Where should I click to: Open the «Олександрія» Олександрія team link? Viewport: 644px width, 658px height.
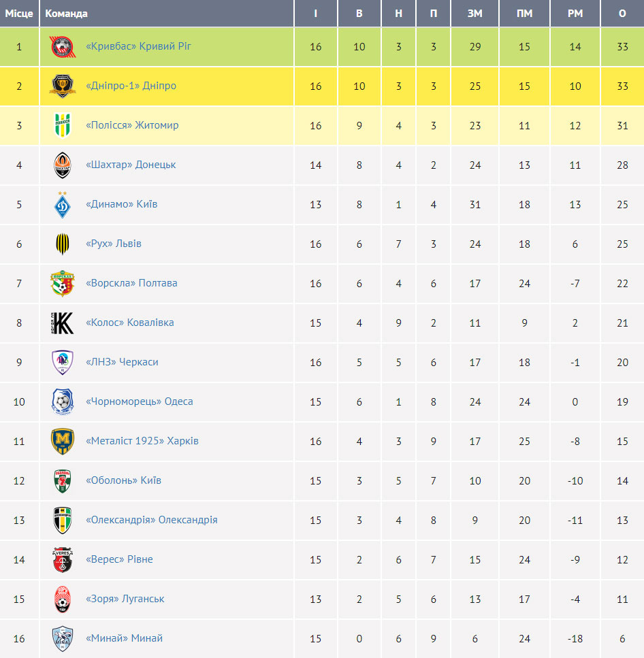152,519
